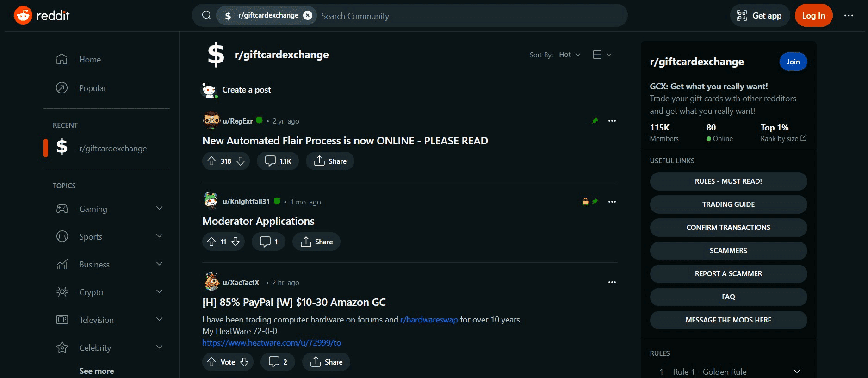Remove the r/giftcardexchange search filter
Screen dimensions: 868x378
click(x=308, y=15)
